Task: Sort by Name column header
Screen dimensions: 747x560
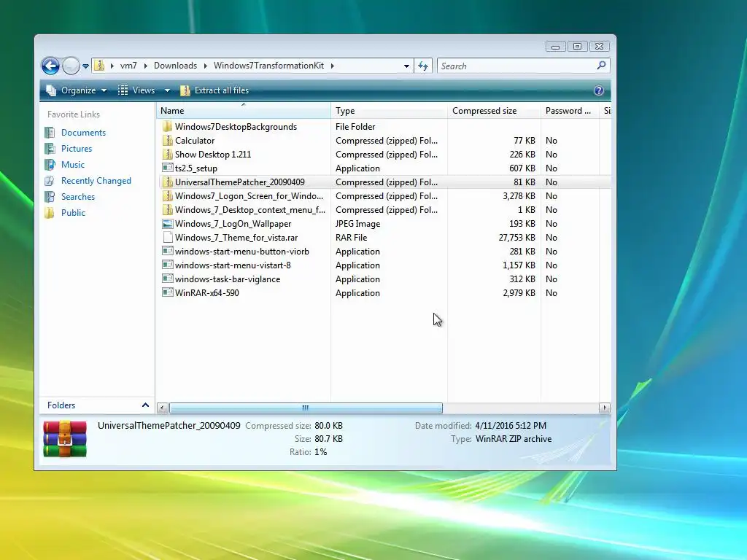Action: pos(243,111)
